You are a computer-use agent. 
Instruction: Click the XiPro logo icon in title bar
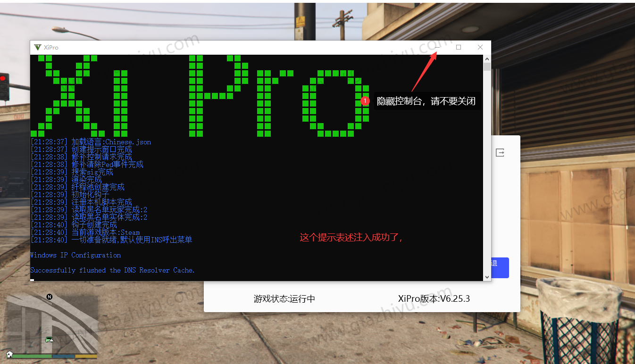[38, 47]
